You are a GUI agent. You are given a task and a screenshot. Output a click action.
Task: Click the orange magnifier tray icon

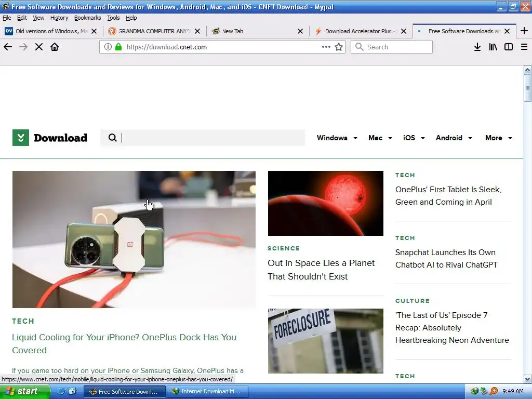click(494, 391)
